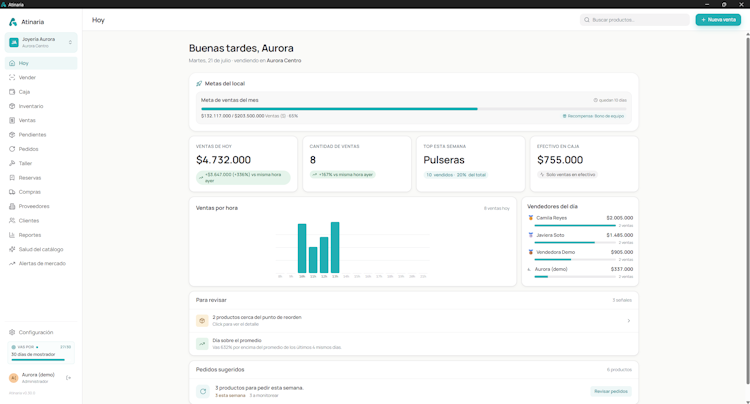Open Configuración gear in sidebar
750x404 pixels.
12,332
